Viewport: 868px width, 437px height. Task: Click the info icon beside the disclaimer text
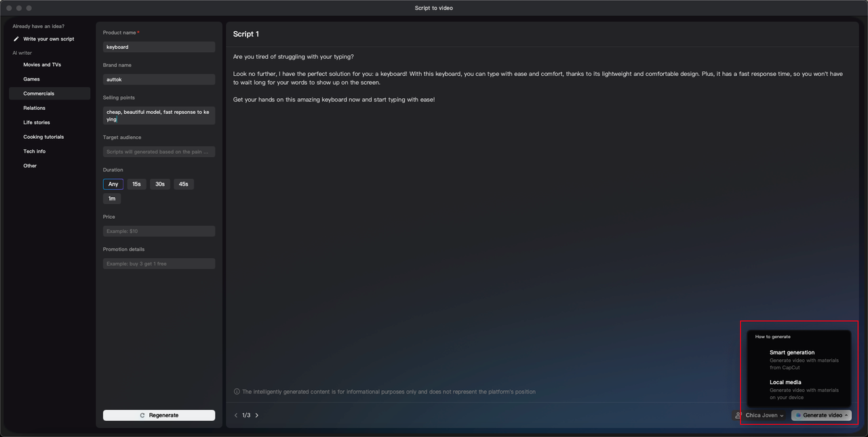pyautogui.click(x=237, y=392)
